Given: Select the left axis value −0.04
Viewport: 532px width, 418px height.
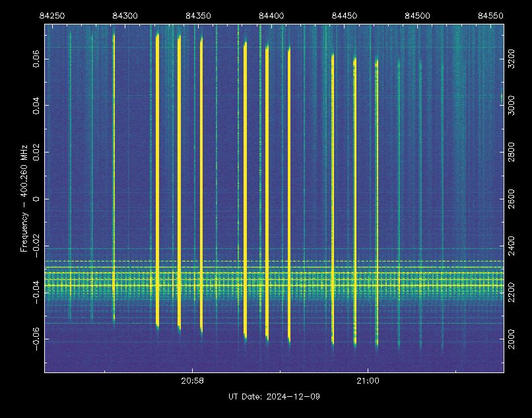Looking at the screenshot, I should tap(36, 293).
